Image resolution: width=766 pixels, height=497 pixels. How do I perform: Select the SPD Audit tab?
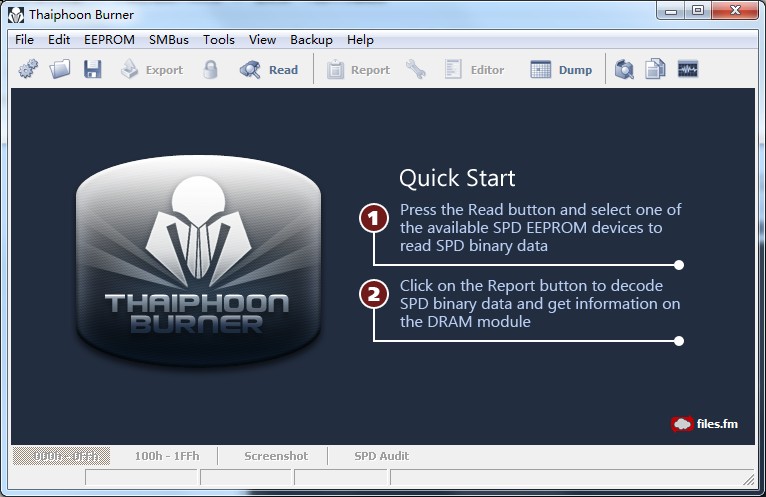[381, 456]
